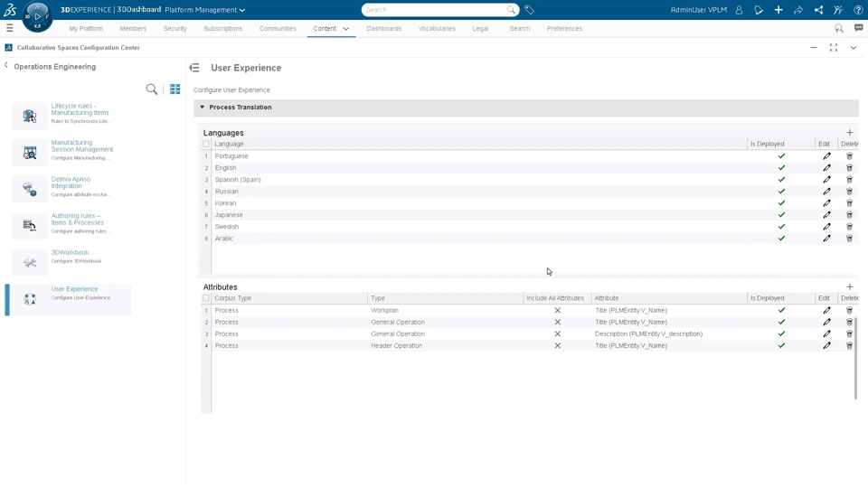This screenshot has height=488, width=868.
Task: Open the Vocabularies tab
Action: click(x=437, y=28)
